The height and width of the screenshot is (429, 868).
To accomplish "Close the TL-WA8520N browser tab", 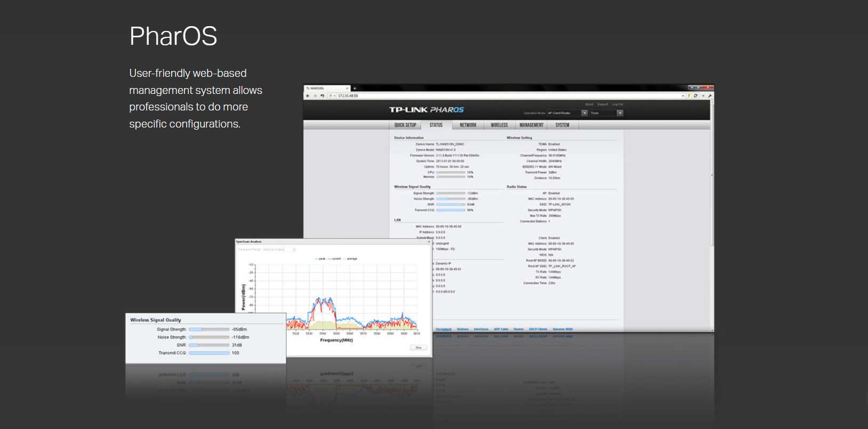I will (x=347, y=89).
